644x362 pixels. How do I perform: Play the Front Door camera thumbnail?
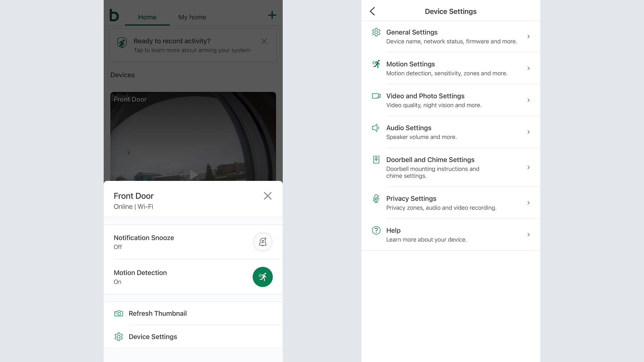[193, 175]
